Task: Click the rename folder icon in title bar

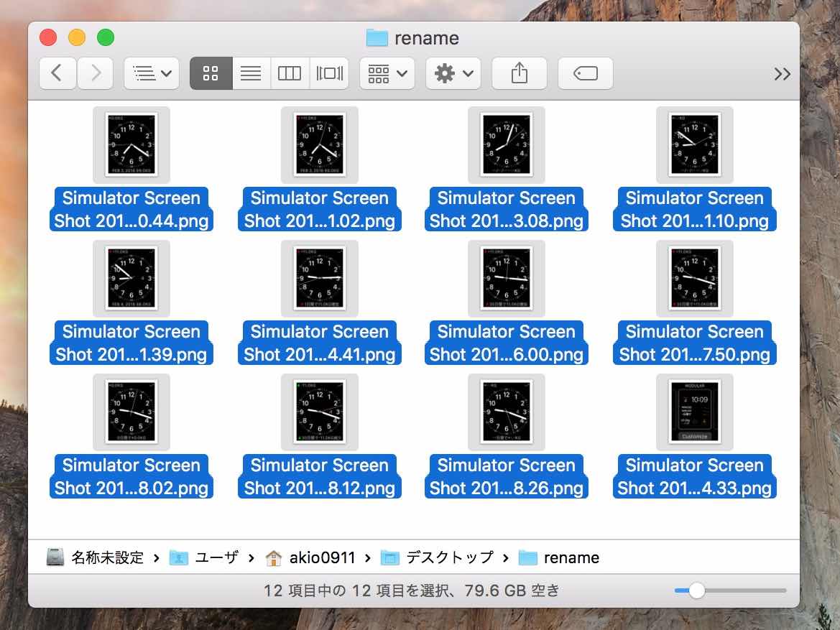Action: 377,38
